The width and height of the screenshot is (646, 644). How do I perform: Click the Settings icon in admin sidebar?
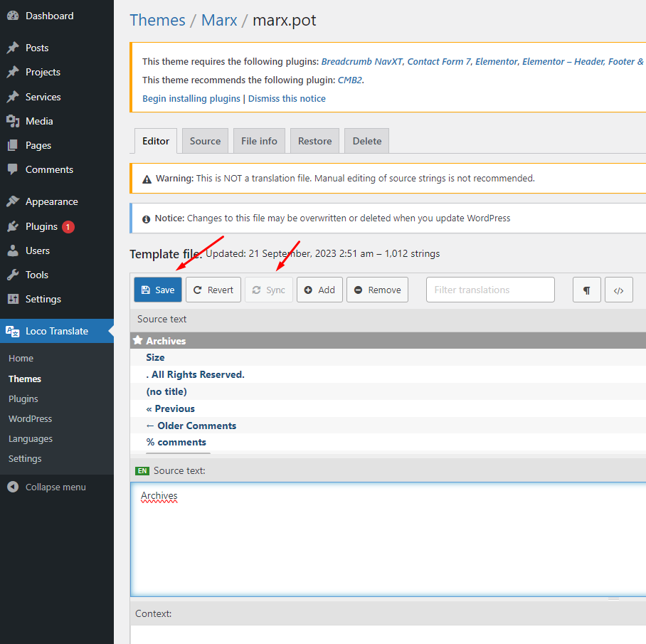pyautogui.click(x=13, y=299)
